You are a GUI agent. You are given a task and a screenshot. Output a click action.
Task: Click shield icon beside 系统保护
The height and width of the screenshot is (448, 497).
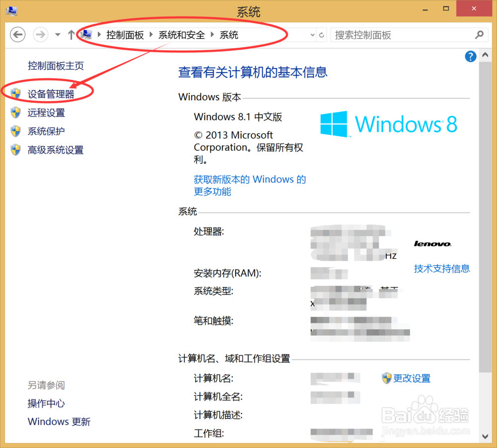[x=15, y=131]
